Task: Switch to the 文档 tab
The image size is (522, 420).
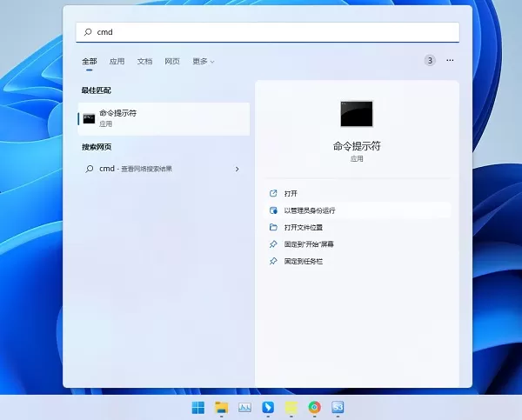Action: point(144,61)
